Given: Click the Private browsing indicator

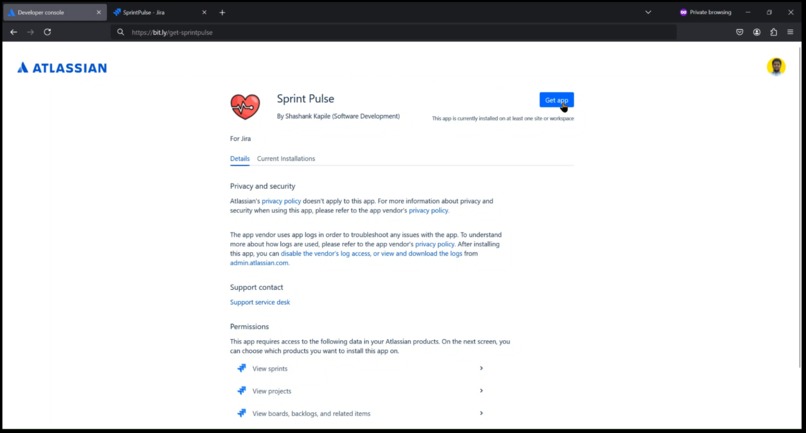Looking at the screenshot, I should (705, 12).
